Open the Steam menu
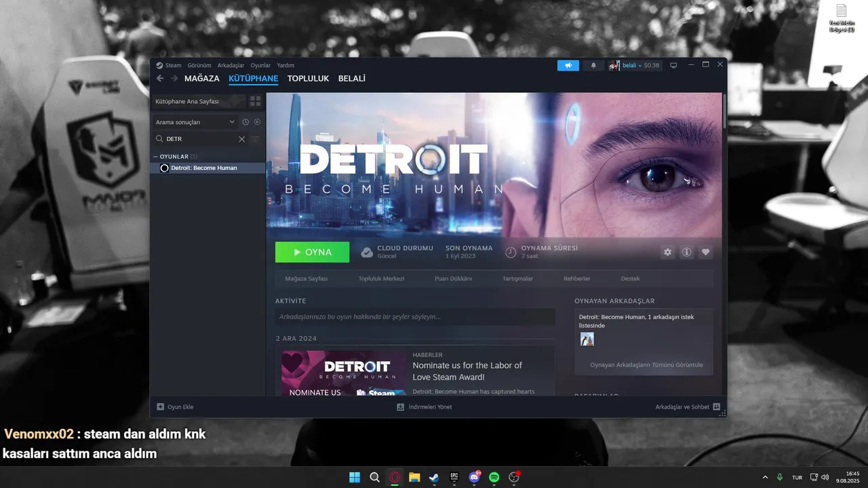868x488 pixels. [x=169, y=66]
